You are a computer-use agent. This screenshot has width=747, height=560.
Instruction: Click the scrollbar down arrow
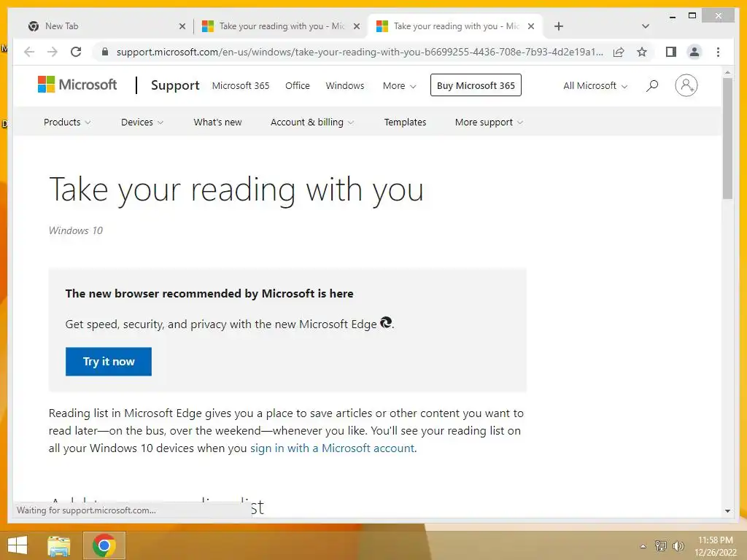click(x=727, y=511)
